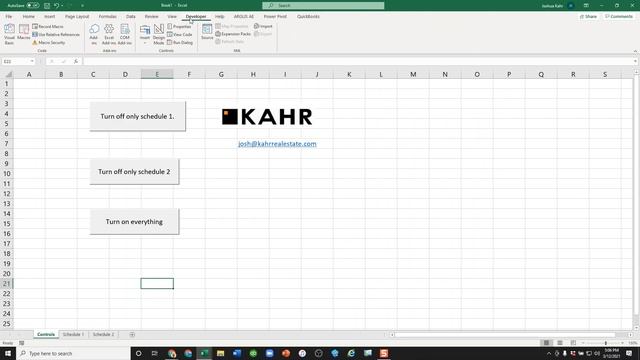
Task: Open the Comments pane
Action: [x=619, y=16]
